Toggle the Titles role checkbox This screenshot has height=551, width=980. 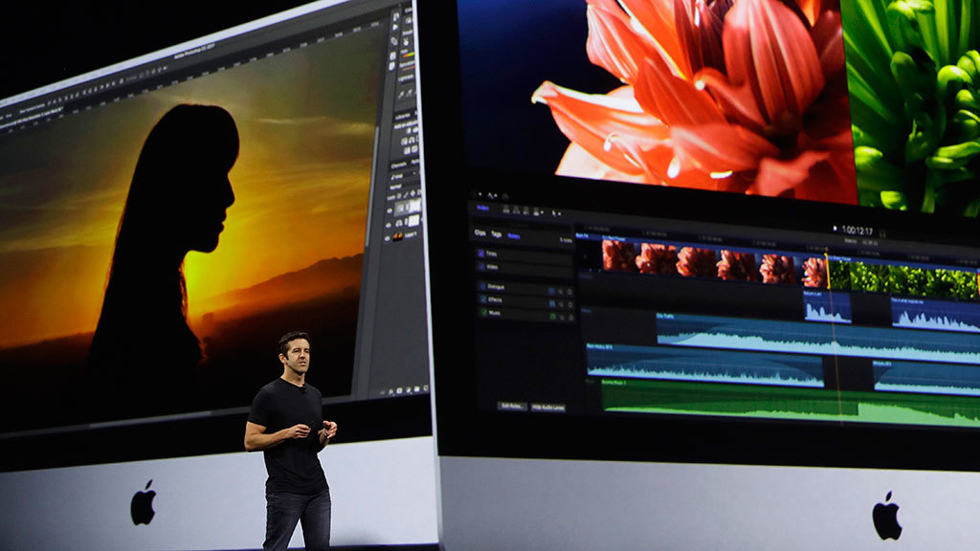point(479,253)
